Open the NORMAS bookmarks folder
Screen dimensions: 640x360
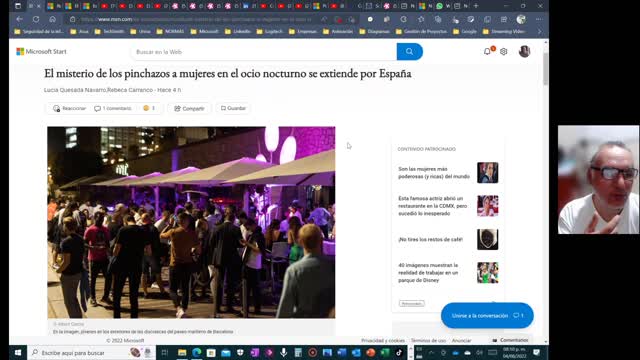click(170, 31)
